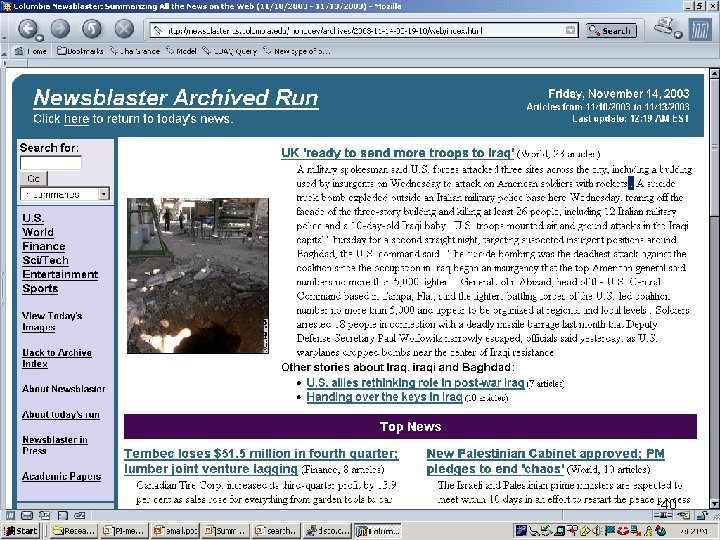Click the vertical scrollbar up arrow
Screen dimensions: 720x540
click(714, 73)
